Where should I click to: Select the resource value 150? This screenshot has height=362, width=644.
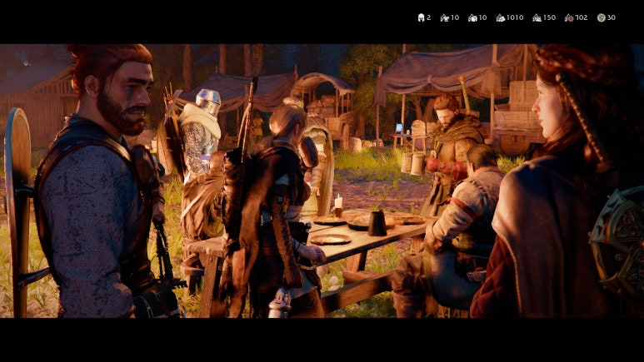[x=550, y=17]
